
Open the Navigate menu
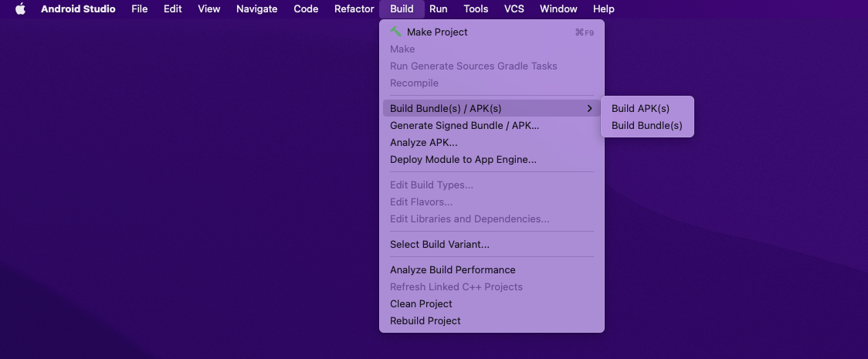(257, 8)
